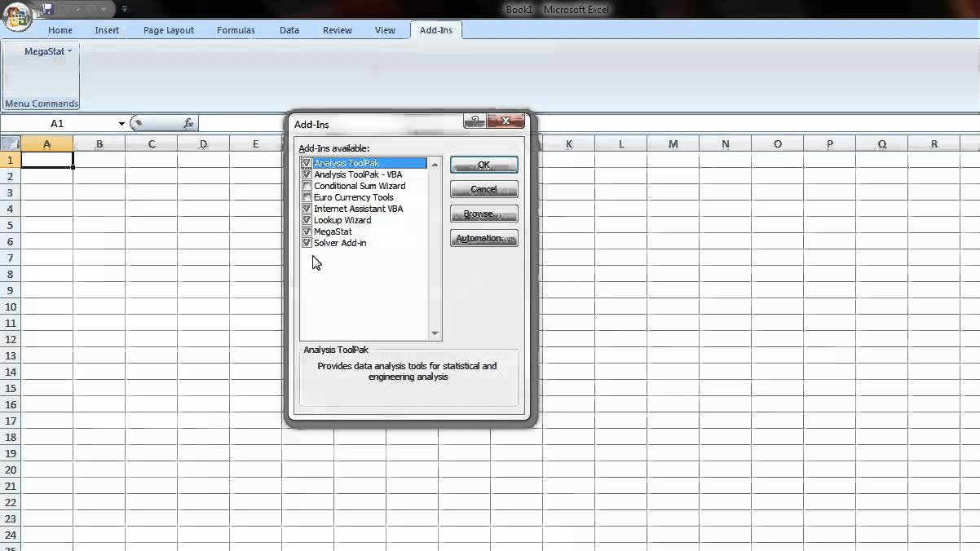Click the add-ins list scroll down arrow

pyautogui.click(x=435, y=333)
